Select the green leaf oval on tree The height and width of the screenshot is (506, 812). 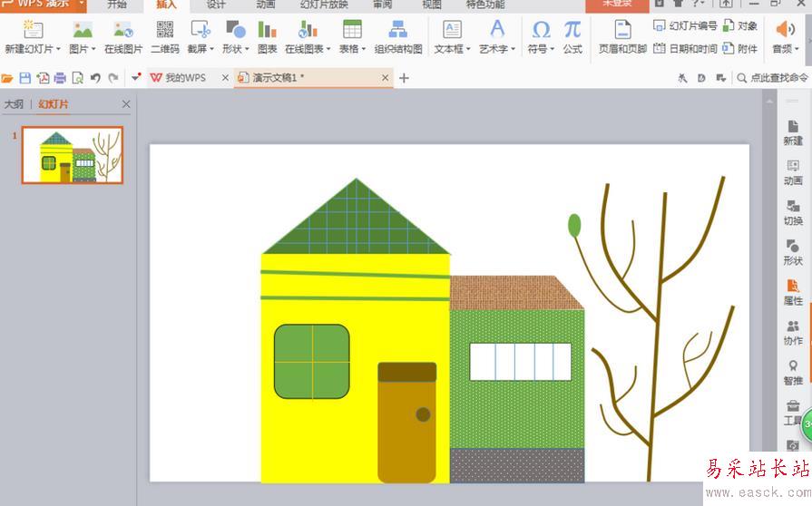(x=574, y=226)
